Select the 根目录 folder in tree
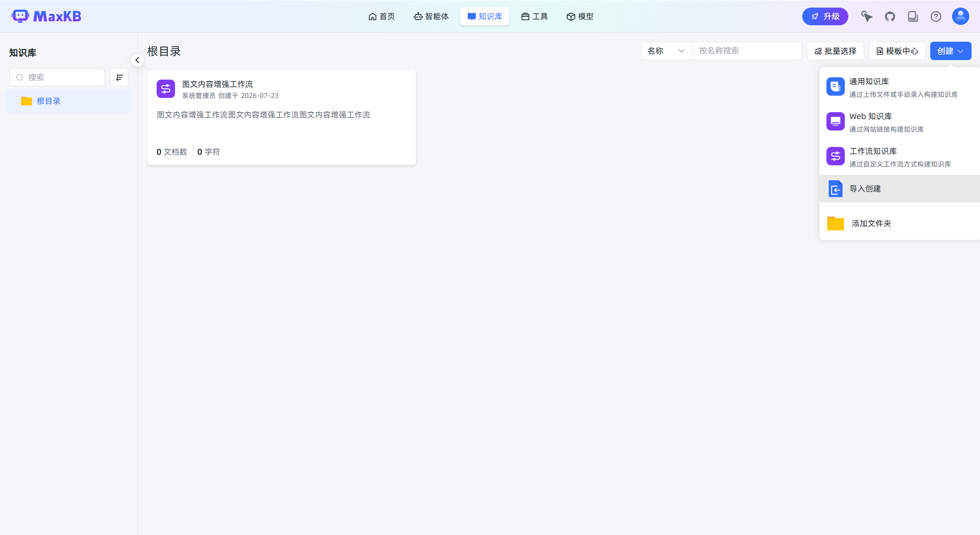 (69, 101)
